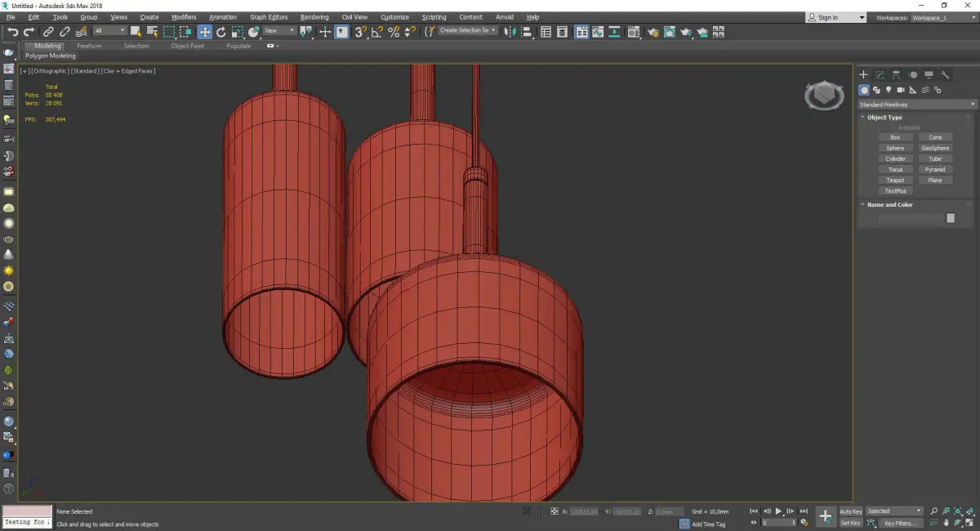The width and height of the screenshot is (980, 531).
Task: Click the Undo arrow icon
Action: tap(12, 32)
